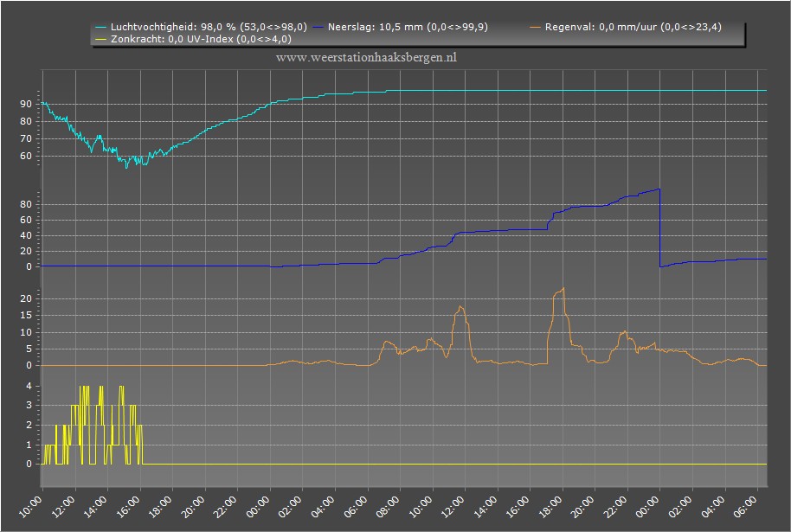The width and height of the screenshot is (791, 532).
Task: Click the humidity axis value 70
Action: (x=26, y=138)
